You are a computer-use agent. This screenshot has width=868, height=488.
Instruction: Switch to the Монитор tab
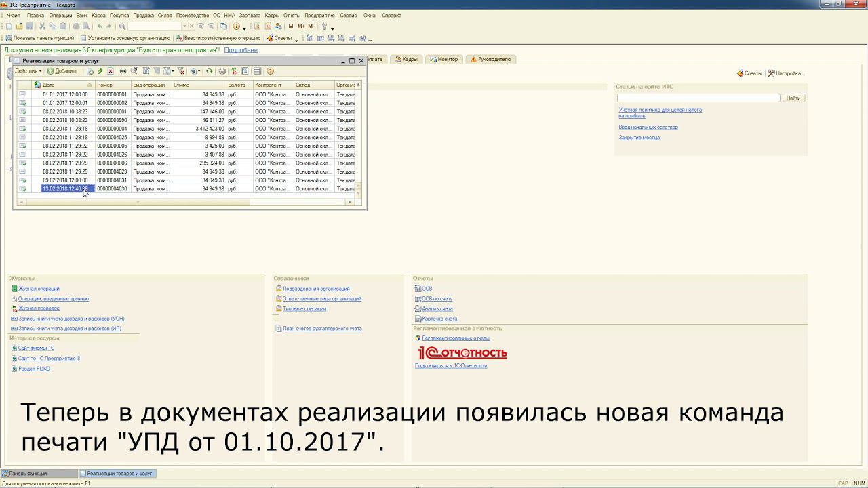coord(443,59)
